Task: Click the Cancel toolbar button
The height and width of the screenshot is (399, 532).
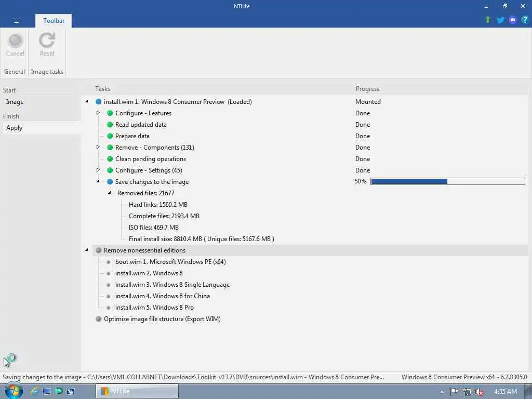Action: point(15,45)
